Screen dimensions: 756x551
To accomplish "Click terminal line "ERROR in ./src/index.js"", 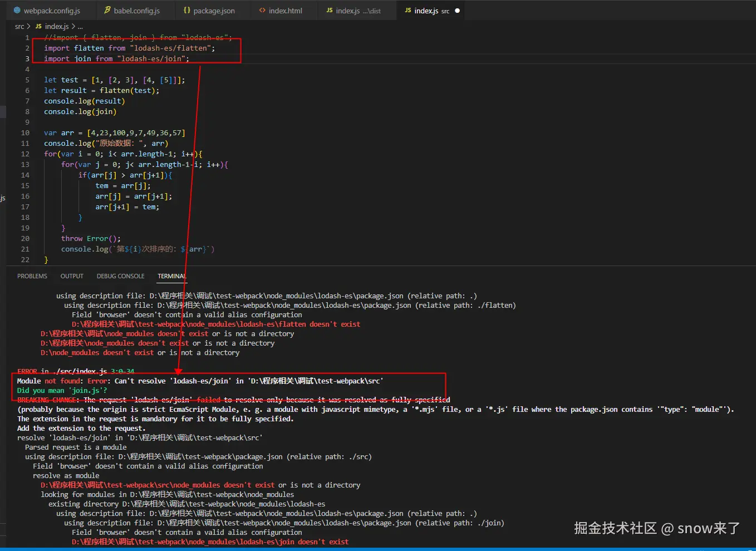I will tap(76, 371).
